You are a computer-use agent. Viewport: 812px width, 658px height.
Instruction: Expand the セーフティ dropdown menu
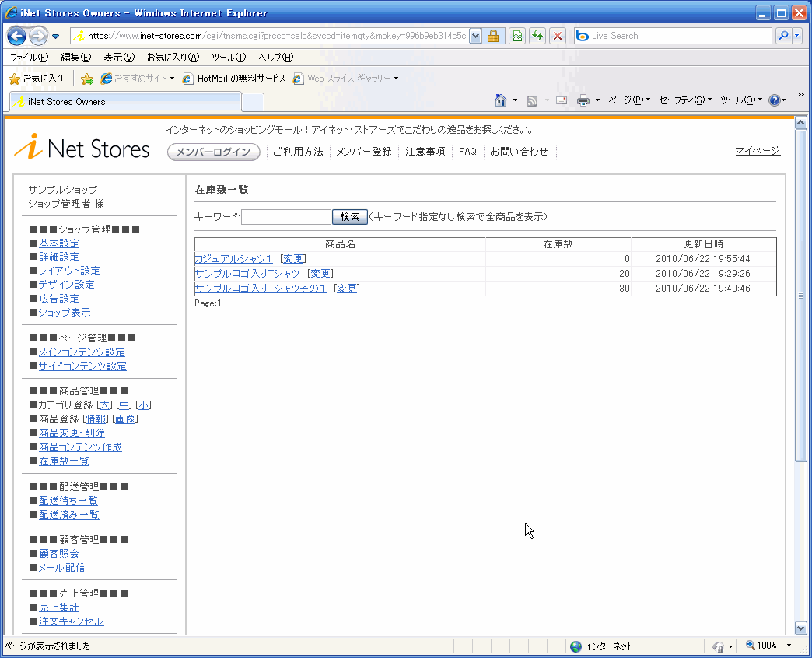coord(685,100)
